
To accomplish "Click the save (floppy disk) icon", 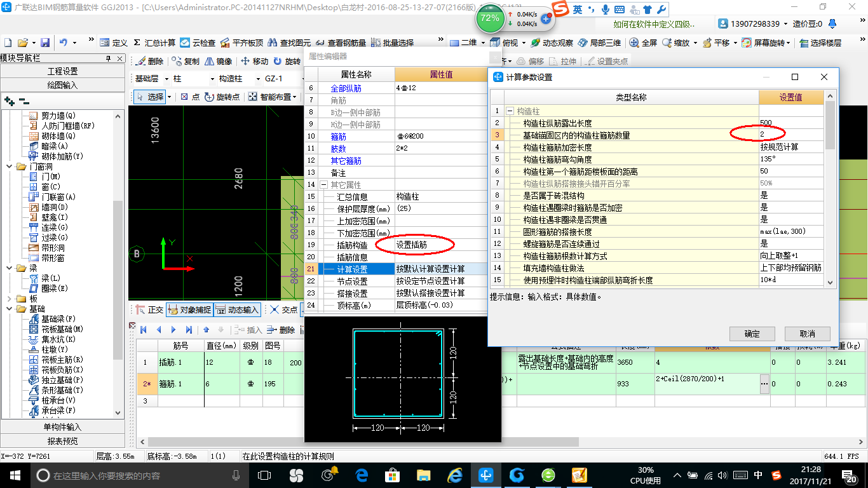I will click(45, 43).
